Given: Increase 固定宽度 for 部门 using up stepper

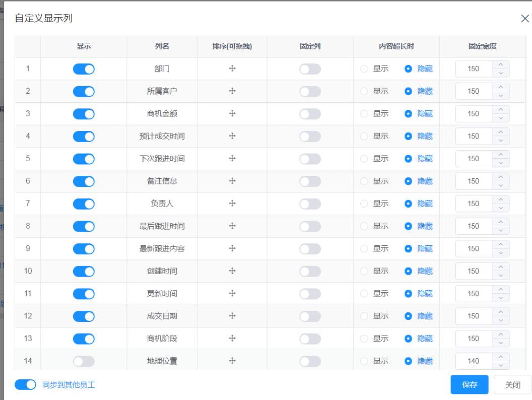Looking at the screenshot, I should [x=501, y=65].
